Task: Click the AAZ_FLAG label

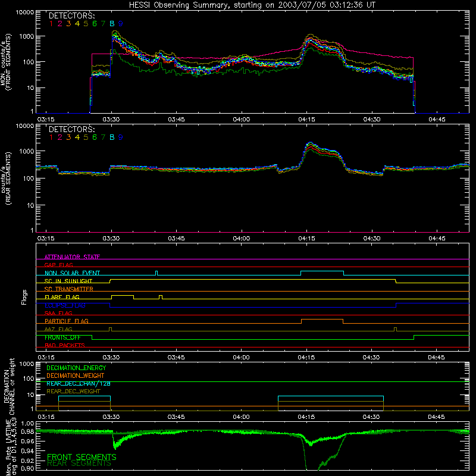Action: tap(58, 329)
